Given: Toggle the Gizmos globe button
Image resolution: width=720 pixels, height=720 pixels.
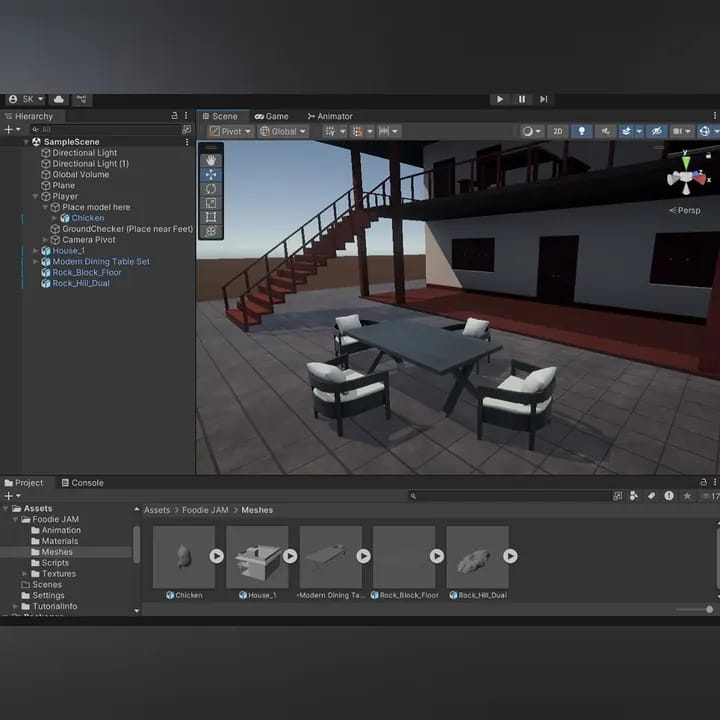Looking at the screenshot, I should point(705,131).
